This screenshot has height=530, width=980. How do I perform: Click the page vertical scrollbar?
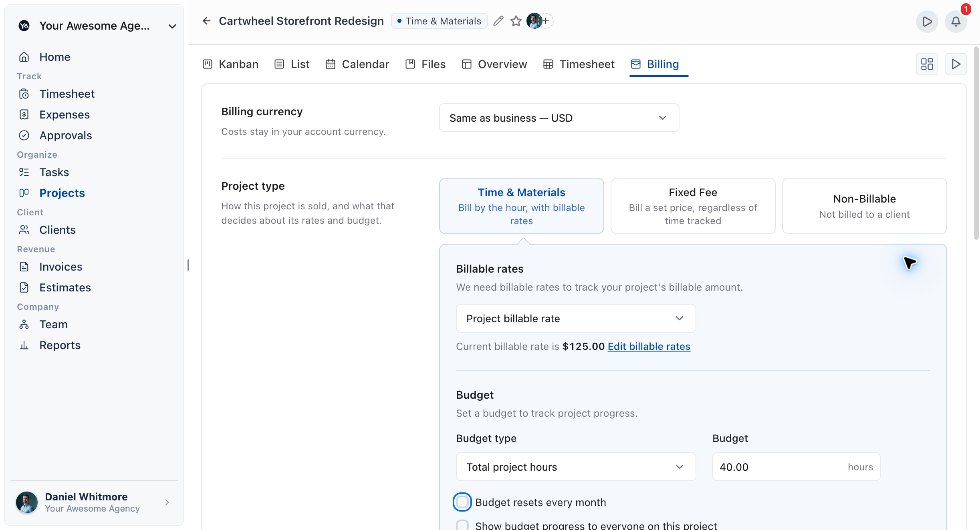coord(976,143)
